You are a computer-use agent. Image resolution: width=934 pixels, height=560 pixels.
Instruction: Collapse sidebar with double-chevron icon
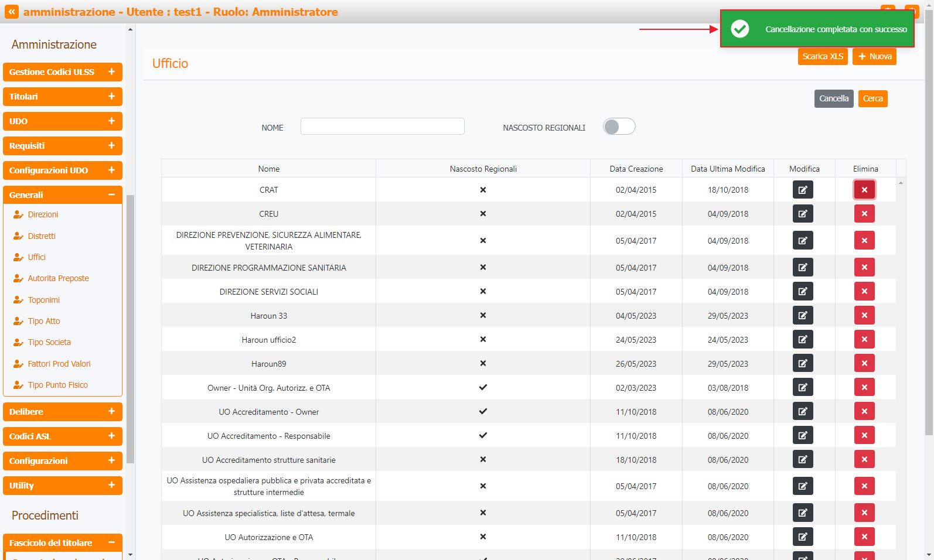click(12, 12)
